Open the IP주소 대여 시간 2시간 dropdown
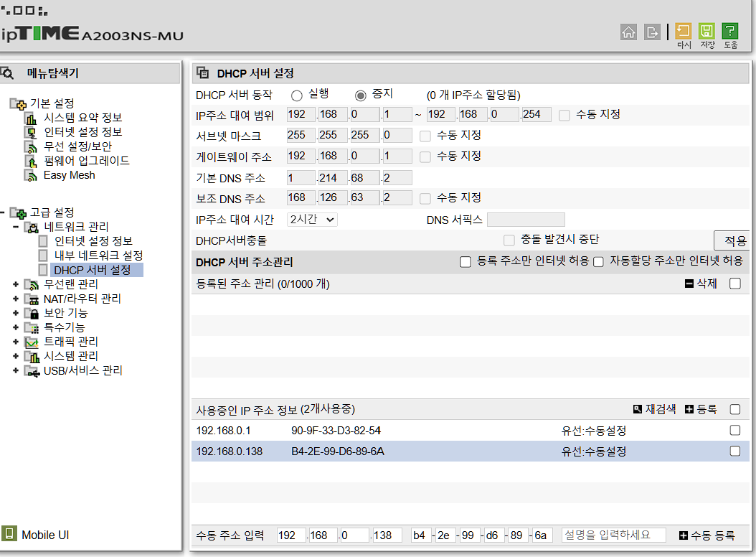 (312, 220)
